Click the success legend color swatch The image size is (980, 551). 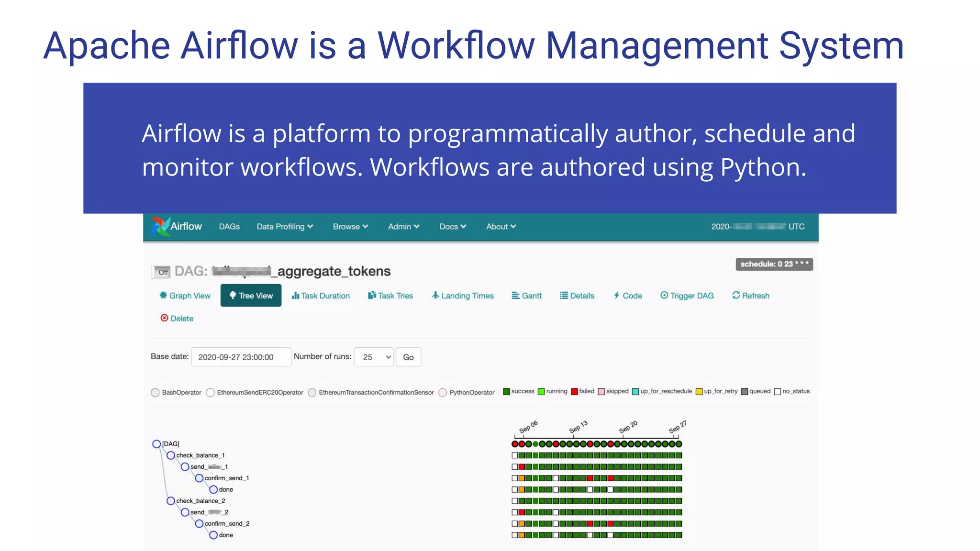pos(507,392)
